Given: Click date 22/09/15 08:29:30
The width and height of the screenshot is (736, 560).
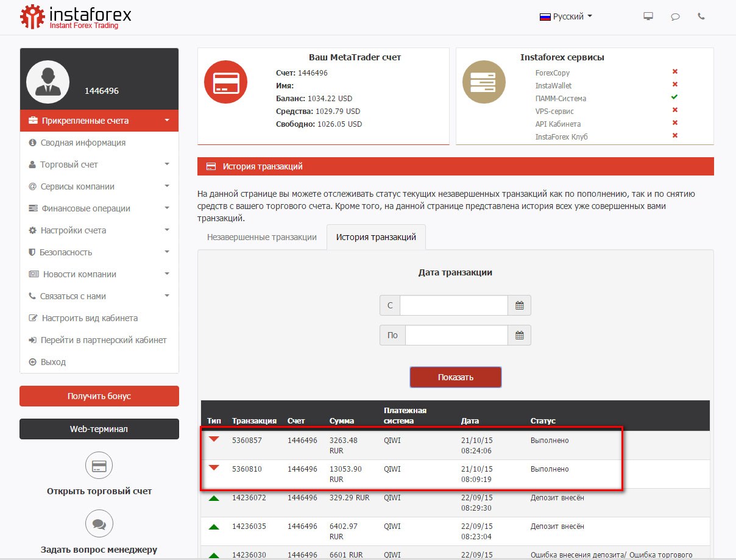Looking at the screenshot, I should pos(476,503).
